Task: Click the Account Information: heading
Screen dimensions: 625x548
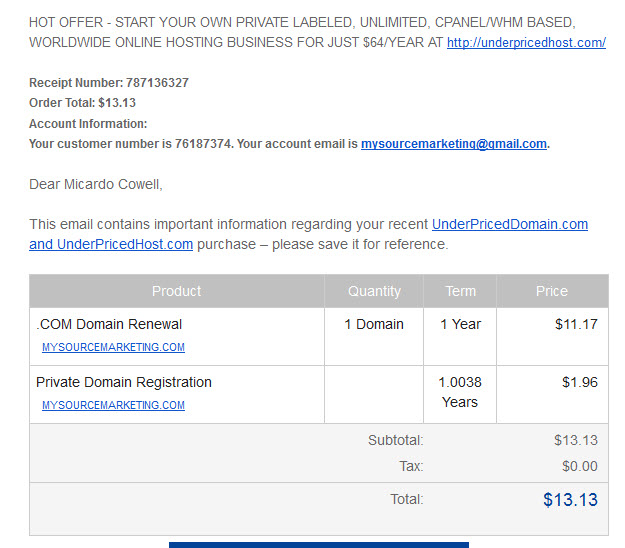Action: point(88,124)
